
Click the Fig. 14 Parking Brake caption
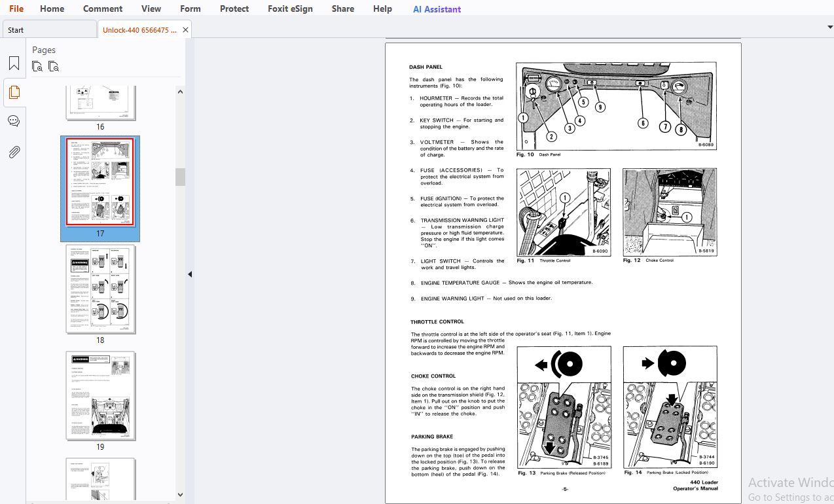666,473
